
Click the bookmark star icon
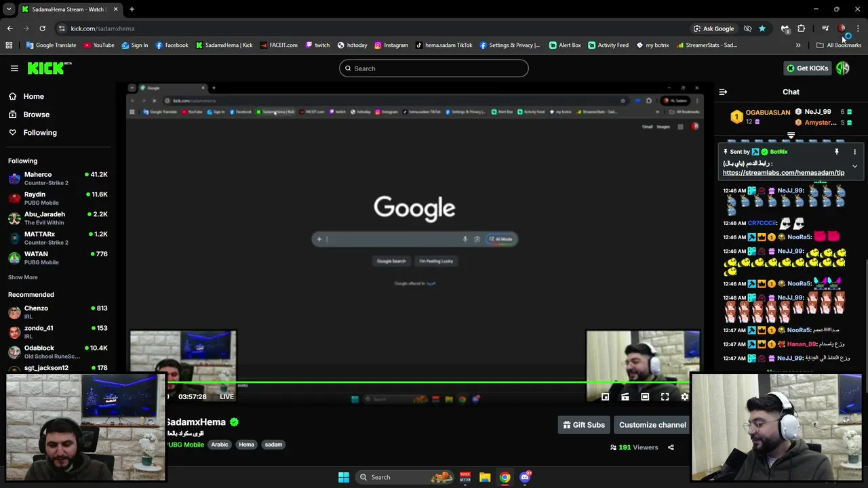[762, 28]
